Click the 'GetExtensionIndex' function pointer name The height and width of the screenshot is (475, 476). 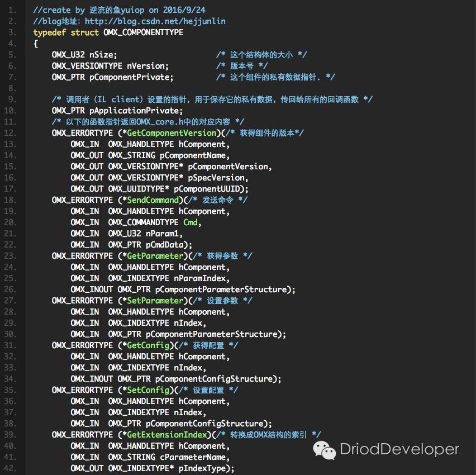pos(166,435)
